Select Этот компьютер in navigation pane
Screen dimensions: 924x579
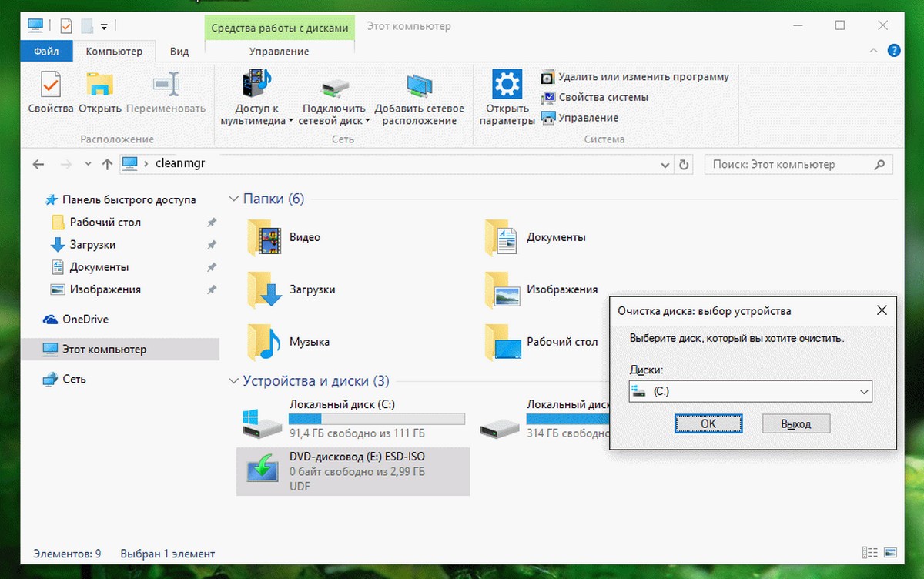tap(120, 350)
